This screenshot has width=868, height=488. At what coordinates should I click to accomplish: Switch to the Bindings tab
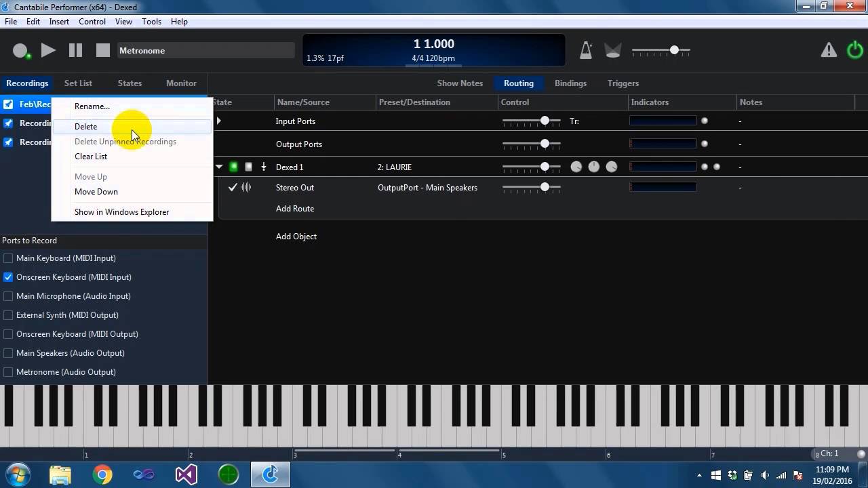click(x=570, y=83)
